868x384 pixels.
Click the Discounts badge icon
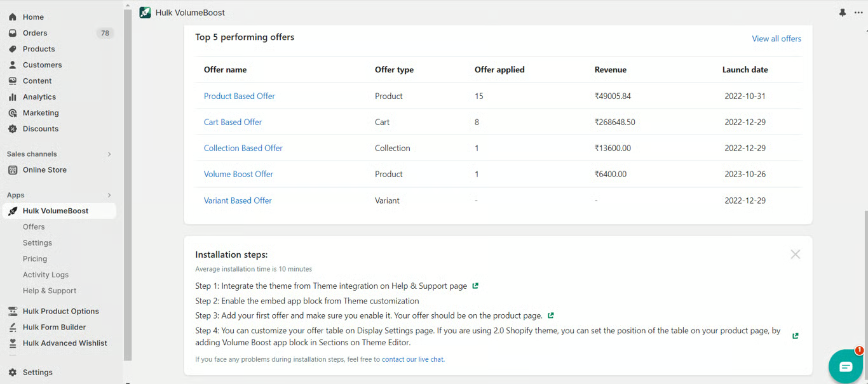click(x=13, y=129)
